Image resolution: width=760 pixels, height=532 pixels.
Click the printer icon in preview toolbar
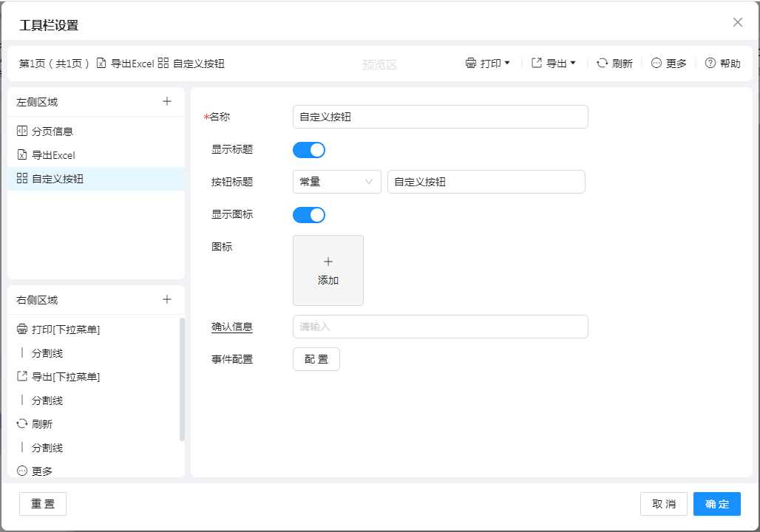(x=471, y=64)
